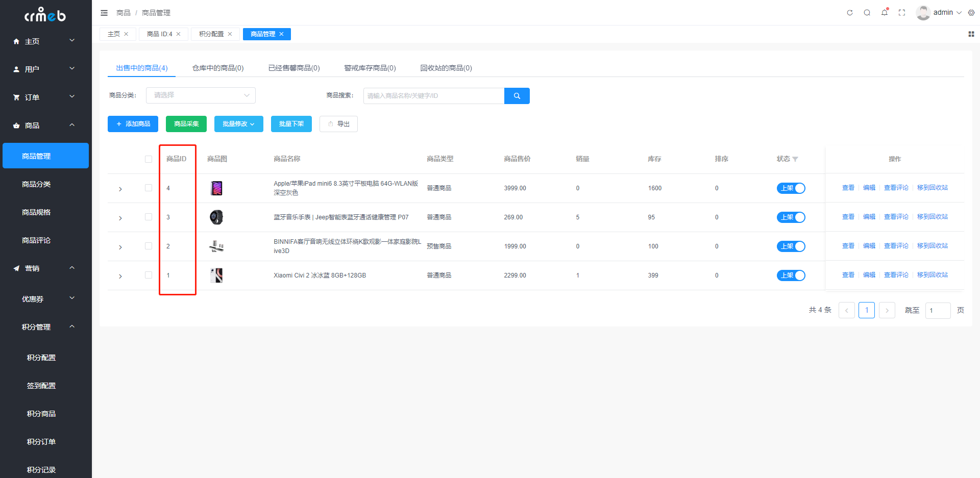Screen dimensions: 980x478
Task: Toggle the 上架 switch for product ID 4
Action: tap(791, 188)
